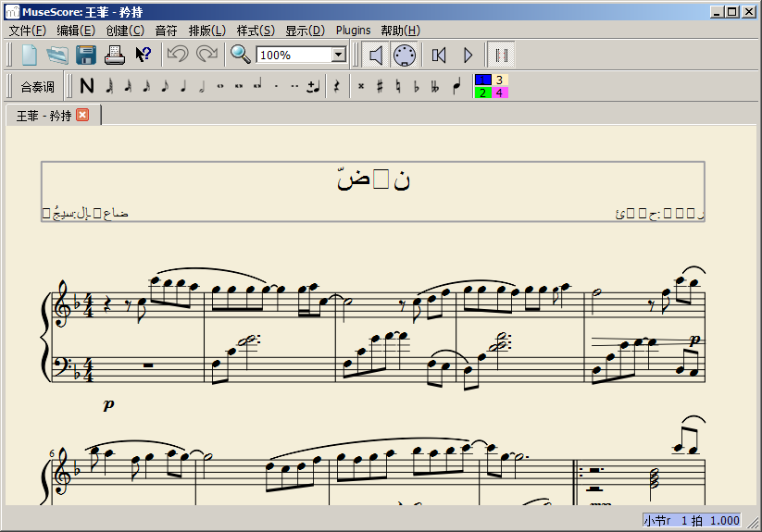The image size is (762, 532).
Task: Activate the What's This help pointer
Action: [x=144, y=55]
